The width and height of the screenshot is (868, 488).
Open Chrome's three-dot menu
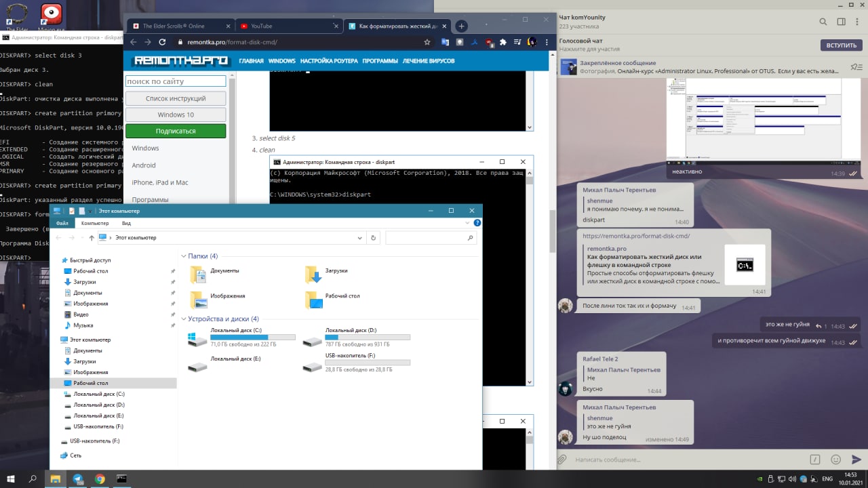[546, 42]
